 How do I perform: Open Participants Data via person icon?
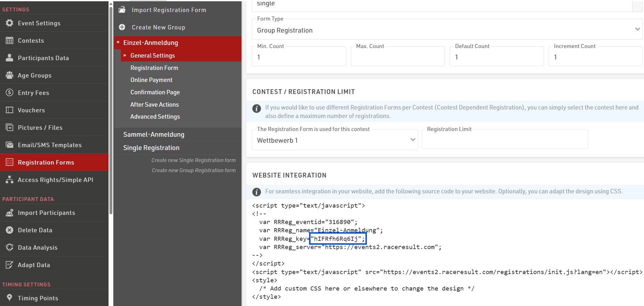9,58
